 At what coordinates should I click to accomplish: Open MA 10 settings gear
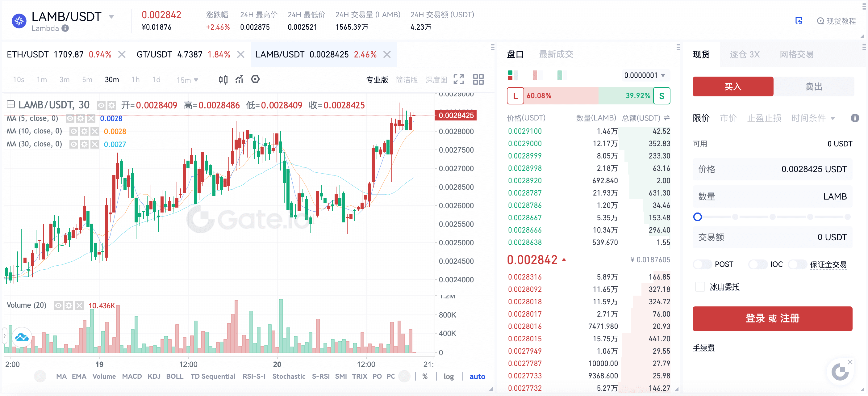coord(84,131)
